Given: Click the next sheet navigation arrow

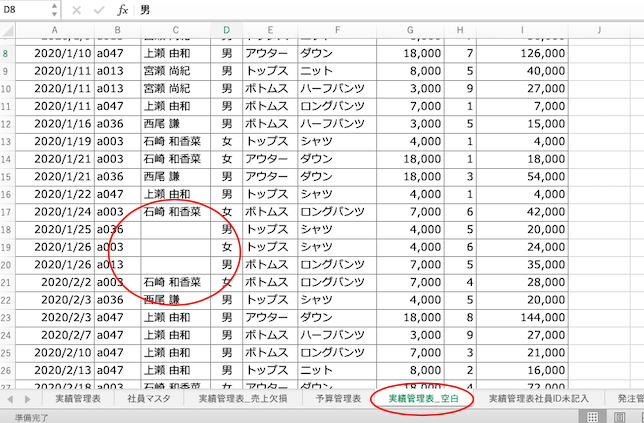Looking at the screenshot, I should (x=26, y=398).
